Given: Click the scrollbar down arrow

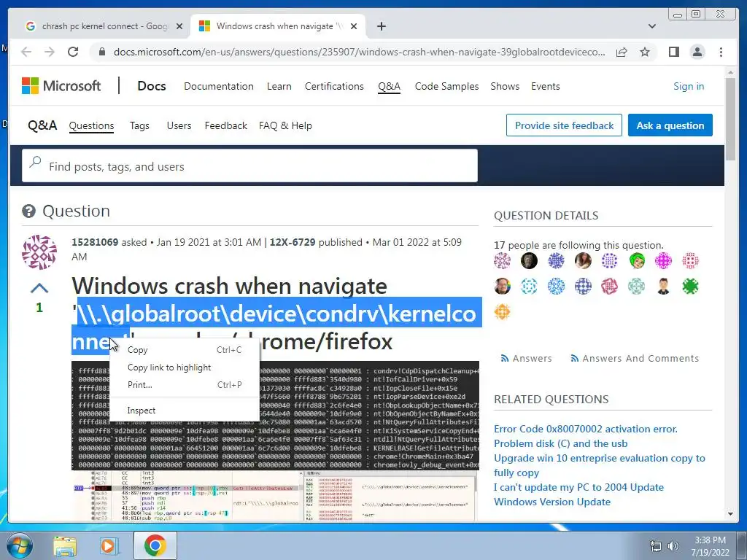Looking at the screenshot, I should click(730, 514).
